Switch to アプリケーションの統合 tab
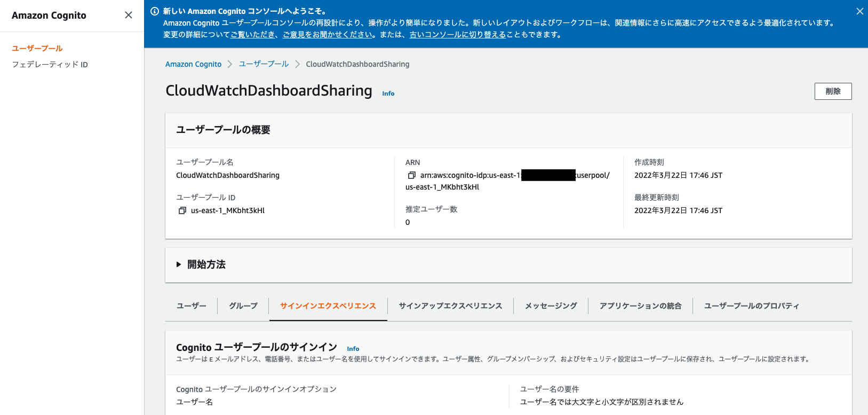Viewport: 868px width, 415px height. click(x=641, y=306)
